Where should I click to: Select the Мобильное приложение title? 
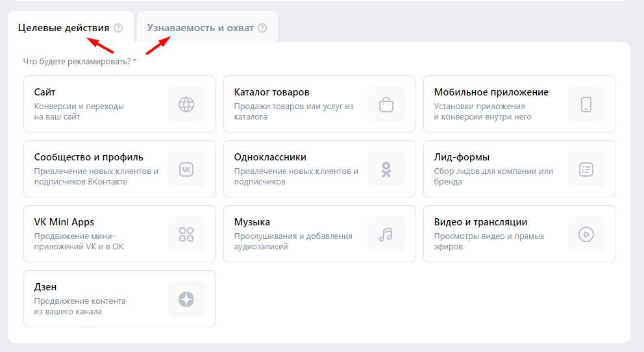pyautogui.click(x=491, y=92)
